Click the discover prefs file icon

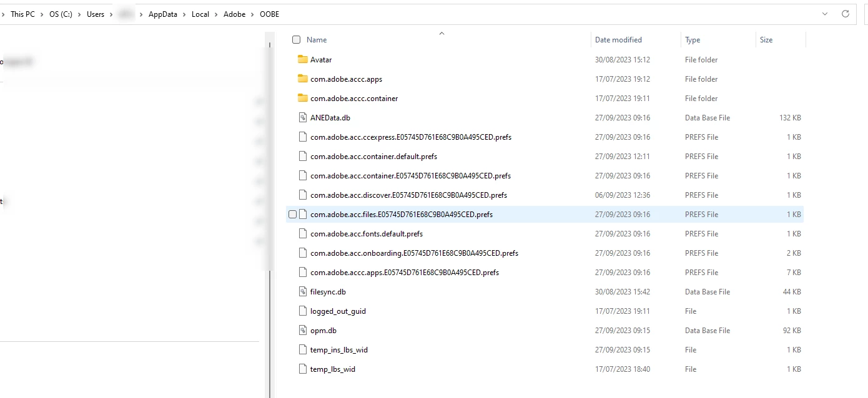point(303,195)
